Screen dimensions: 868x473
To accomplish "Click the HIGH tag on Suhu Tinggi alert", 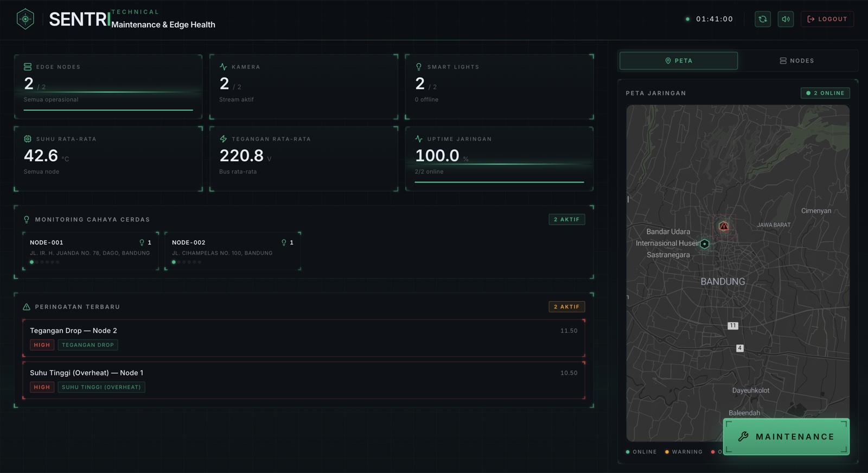I will pos(42,387).
